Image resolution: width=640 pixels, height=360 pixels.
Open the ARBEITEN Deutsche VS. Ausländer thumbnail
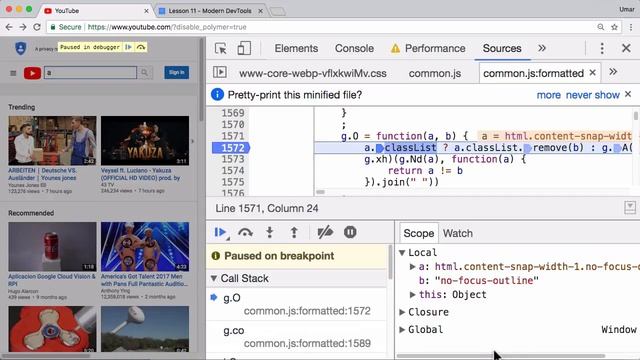tap(52, 140)
